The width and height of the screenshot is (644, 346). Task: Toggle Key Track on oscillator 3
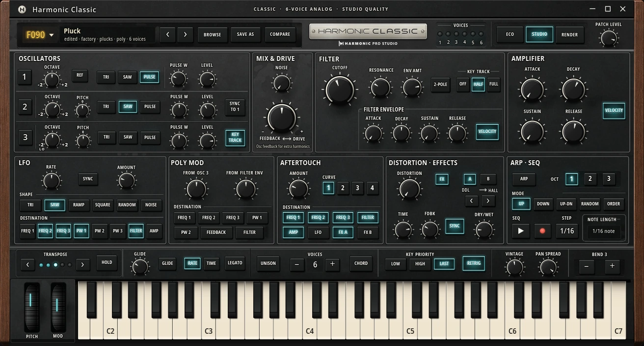pos(235,138)
